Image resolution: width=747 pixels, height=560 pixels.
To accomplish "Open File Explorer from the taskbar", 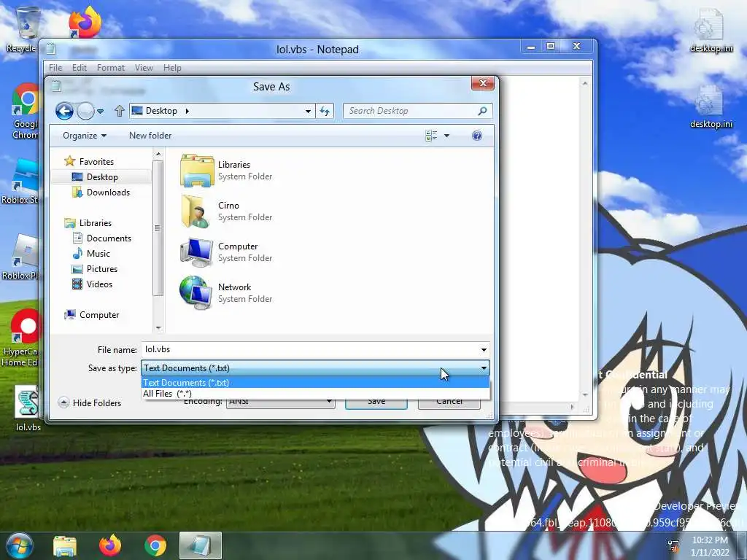I will 65,546.
